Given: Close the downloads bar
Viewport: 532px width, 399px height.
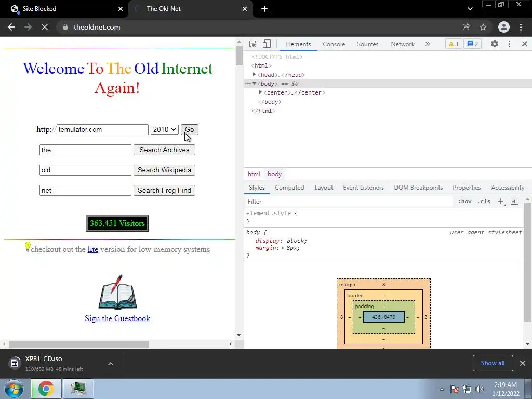Looking at the screenshot, I should pos(523,363).
